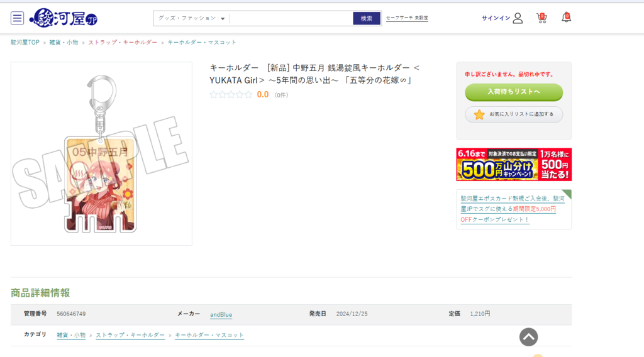The height and width of the screenshot is (357, 644).
Task: Click the user account silhouette icon
Action: [518, 18]
